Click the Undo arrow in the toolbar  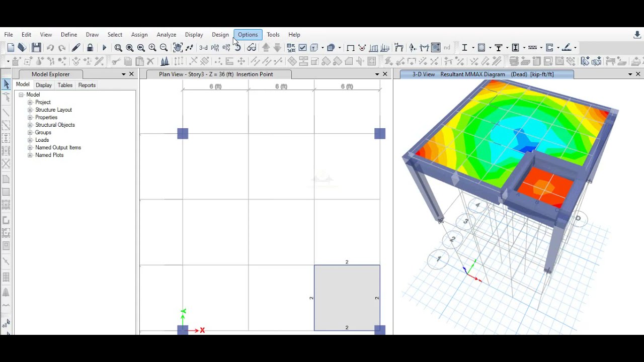coord(50,48)
